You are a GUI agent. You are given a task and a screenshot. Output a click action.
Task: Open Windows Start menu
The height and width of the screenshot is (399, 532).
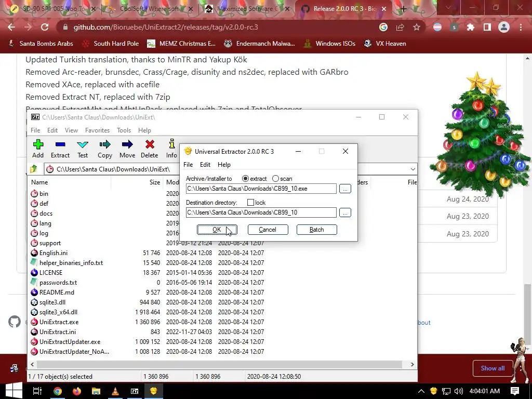[x=14, y=391]
